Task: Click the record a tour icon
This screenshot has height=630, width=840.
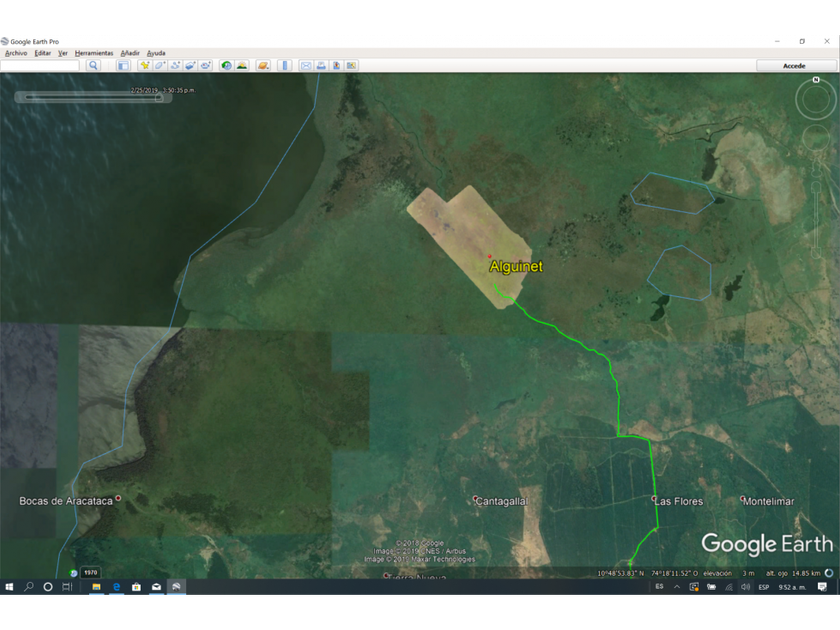Action: point(205,65)
